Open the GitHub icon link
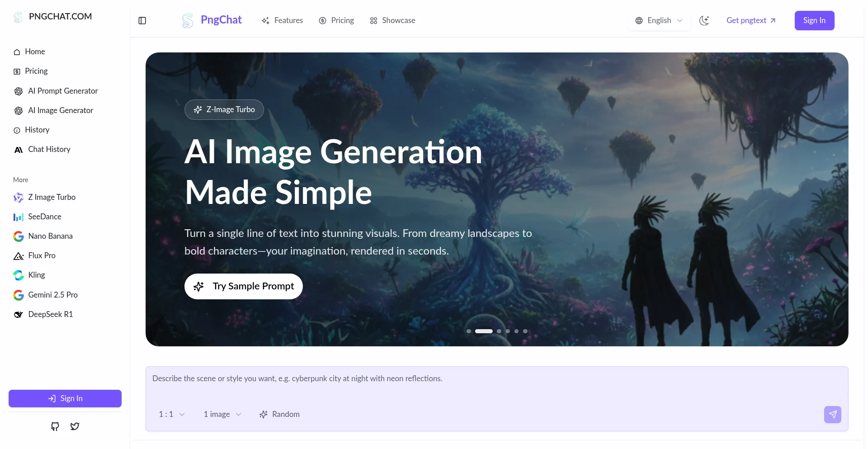868x449 pixels. pos(55,426)
